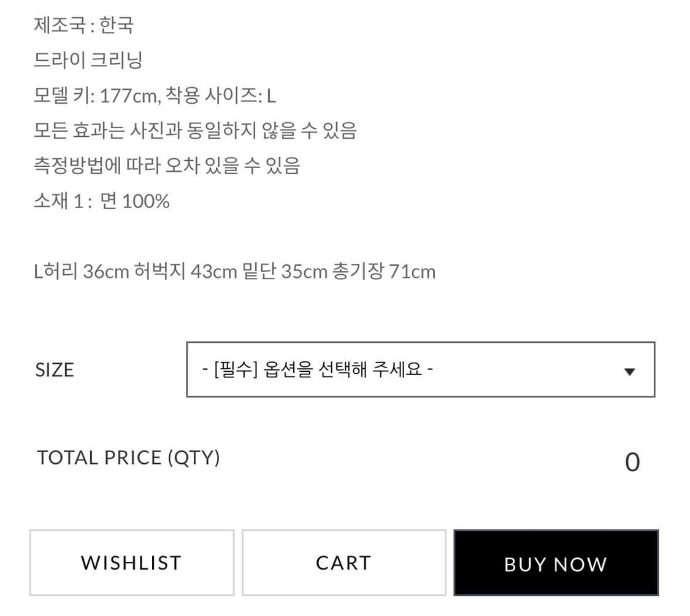
Task: Click the BUY NOW button
Action: click(556, 562)
